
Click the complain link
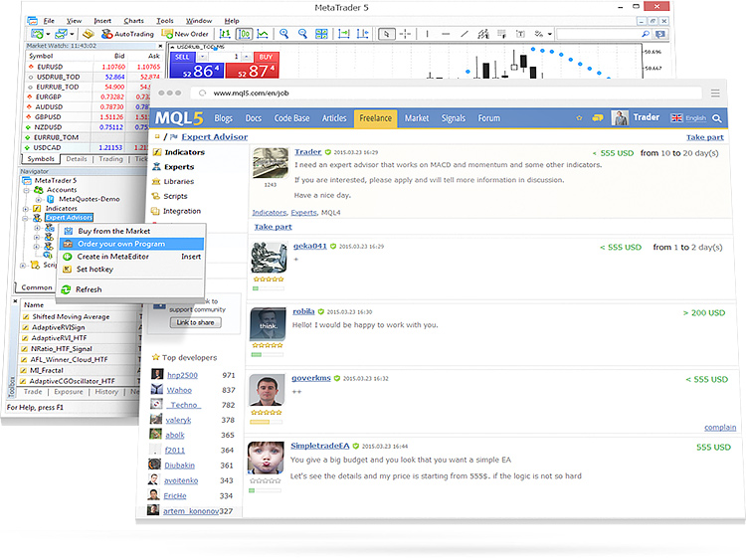click(x=720, y=428)
